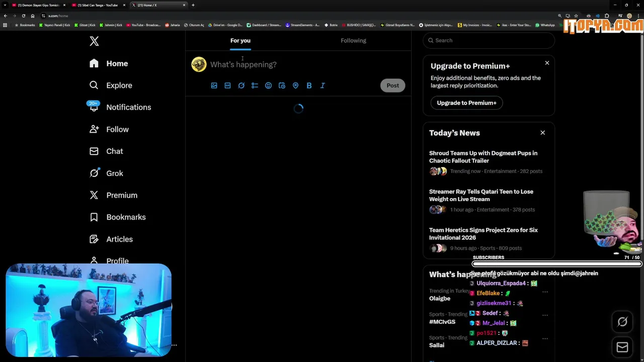This screenshot has height=362, width=644.
Task: Add a poll to the post
Action: pyautogui.click(x=255, y=85)
